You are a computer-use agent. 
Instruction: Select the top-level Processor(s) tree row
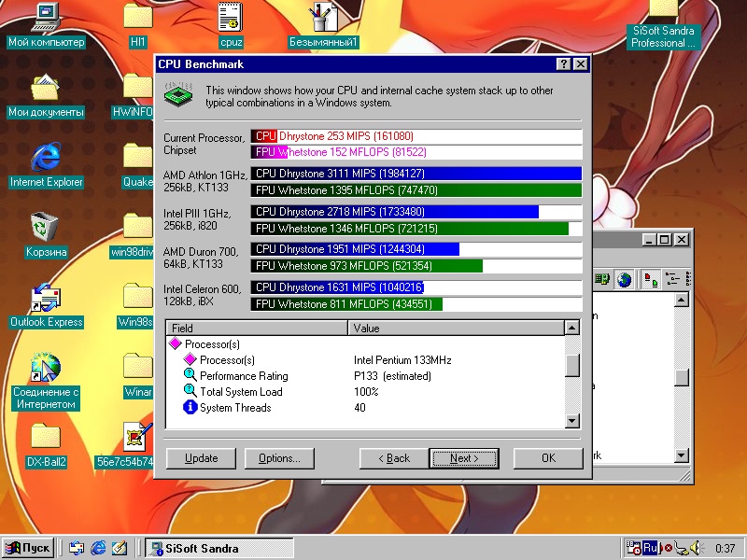(365, 343)
